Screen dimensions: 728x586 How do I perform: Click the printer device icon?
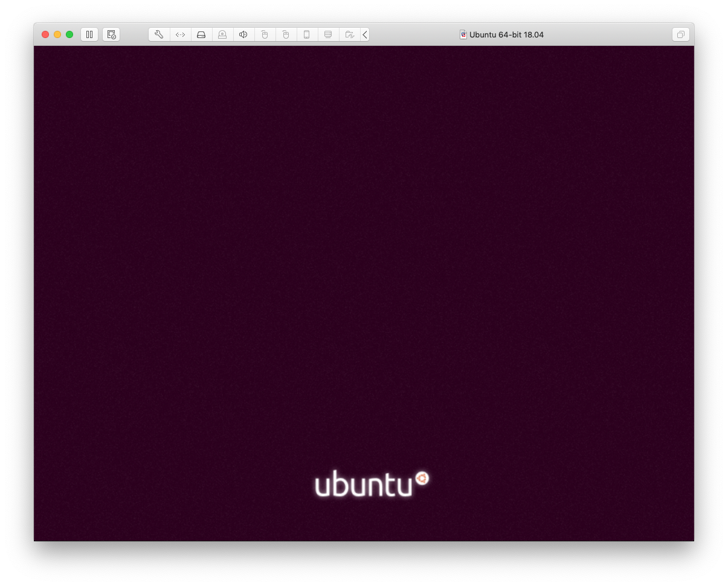pyautogui.click(x=328, y=34)
